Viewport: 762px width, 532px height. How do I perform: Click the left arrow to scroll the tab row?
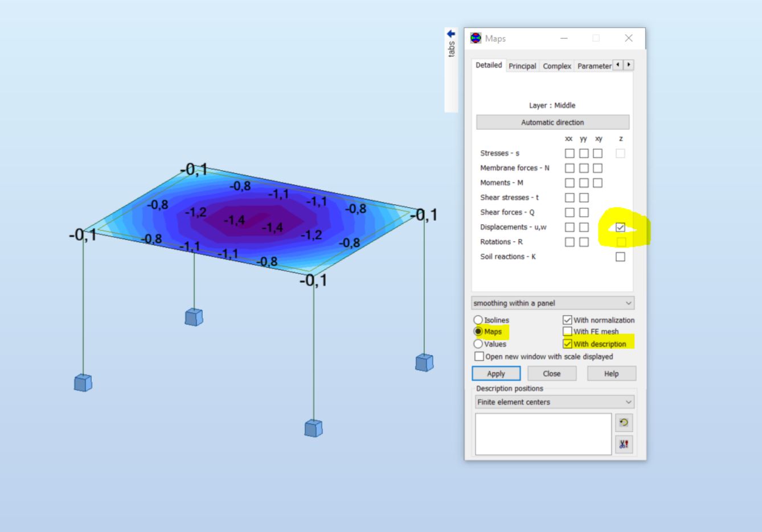pos(617,65)
